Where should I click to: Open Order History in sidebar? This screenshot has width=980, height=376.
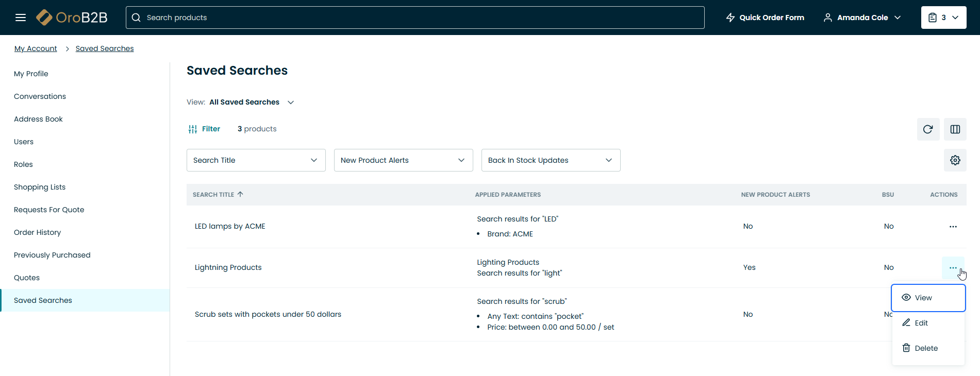coord(37,232)
